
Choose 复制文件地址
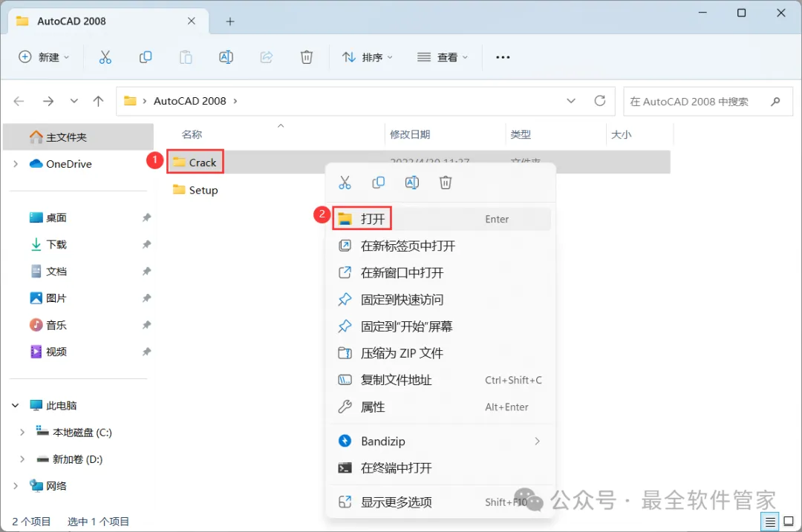click(x=440, y=380)
